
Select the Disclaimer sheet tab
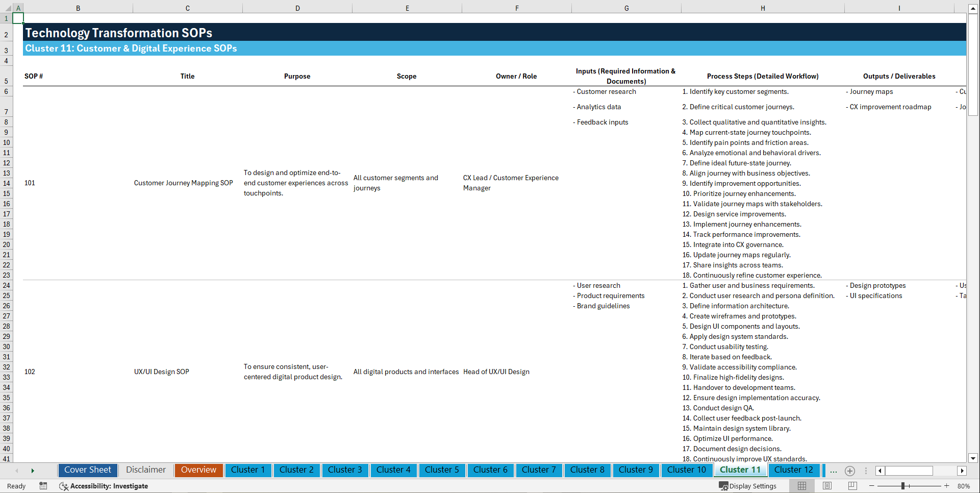[x=145, y=470]
